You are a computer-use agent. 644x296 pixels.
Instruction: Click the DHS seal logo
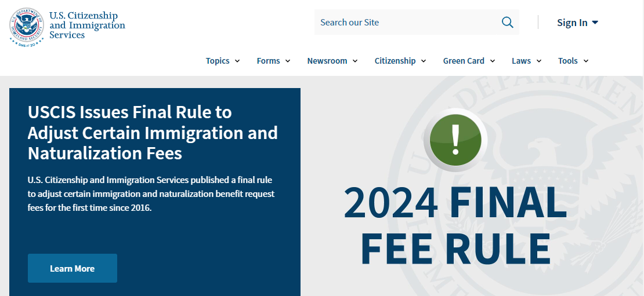click(x=27, y=27)
